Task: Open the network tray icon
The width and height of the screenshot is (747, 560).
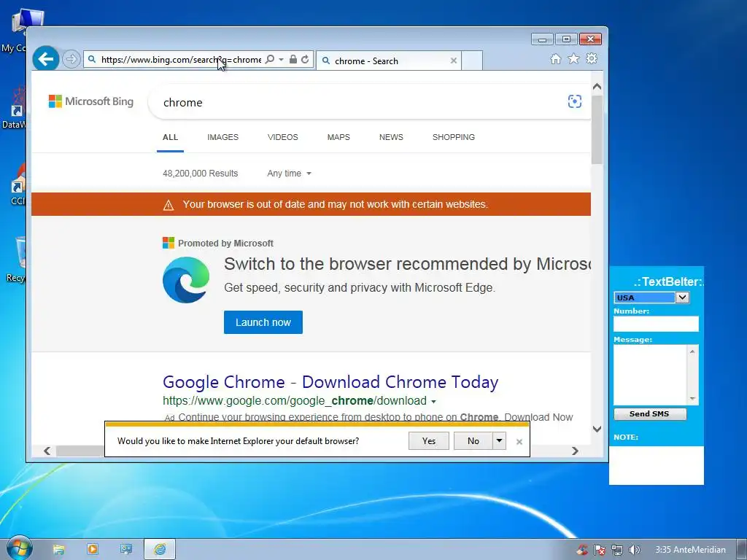Action: 617,550
